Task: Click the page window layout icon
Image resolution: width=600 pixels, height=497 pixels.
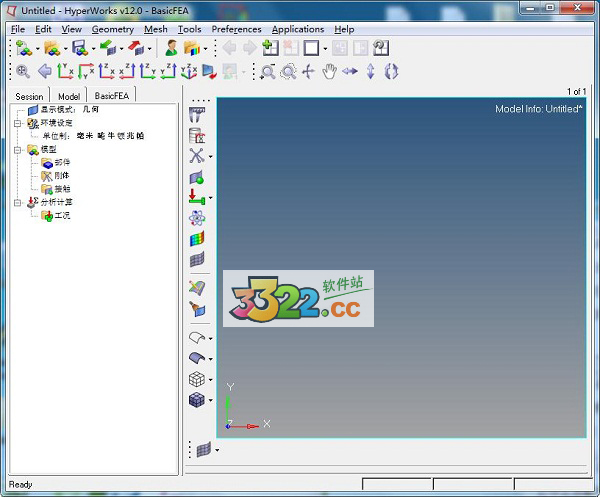Action: coord(311,48)
